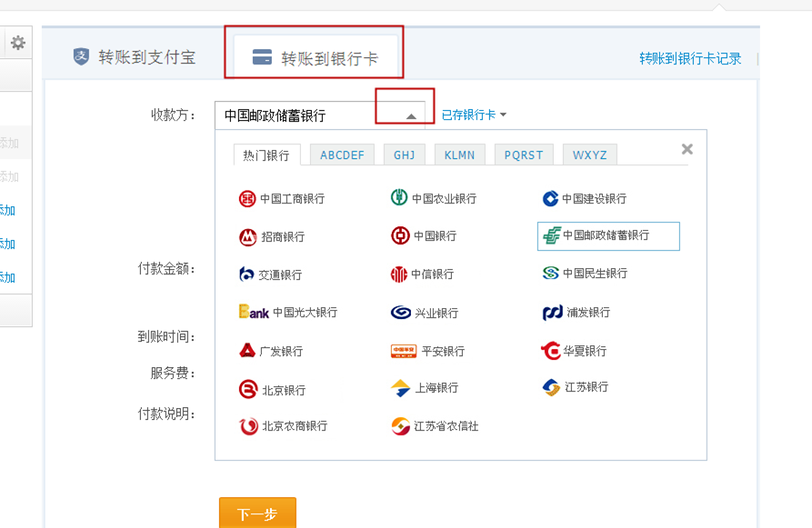Click the 中国邮政储蓄银行 green logo icon
The image size is (812, 528).
point(552,235)
